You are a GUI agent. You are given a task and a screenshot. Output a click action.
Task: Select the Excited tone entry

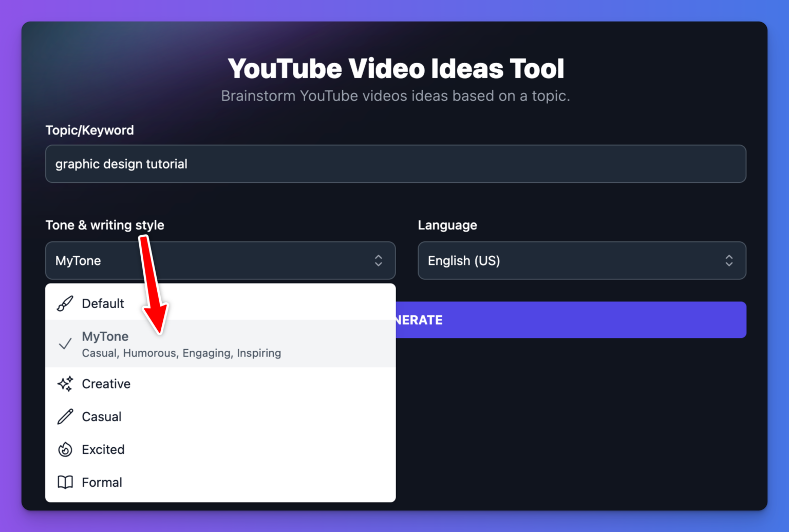click(102, 449)
